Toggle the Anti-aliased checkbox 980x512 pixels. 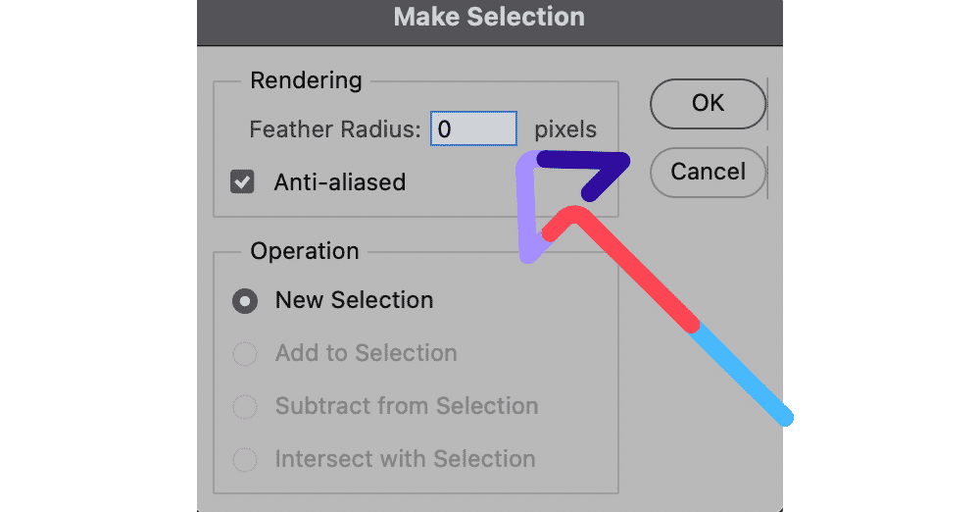coord(242,182)
